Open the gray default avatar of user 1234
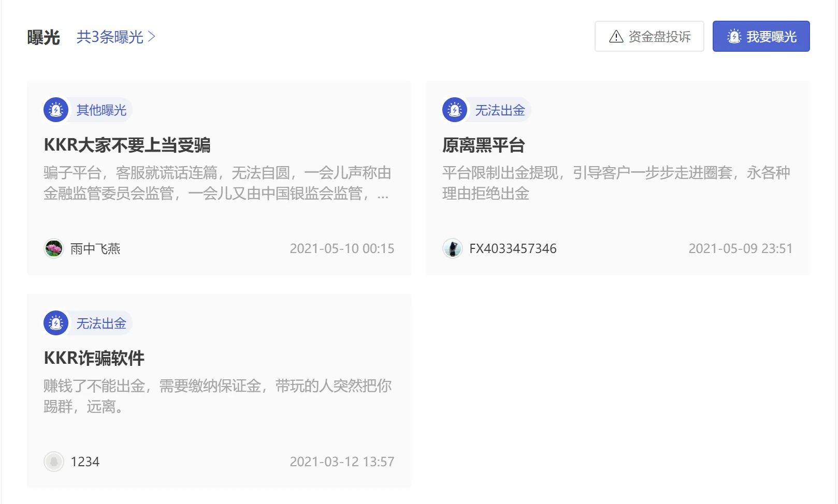Viewport: 838px width, 504px height. pos(54,462)
